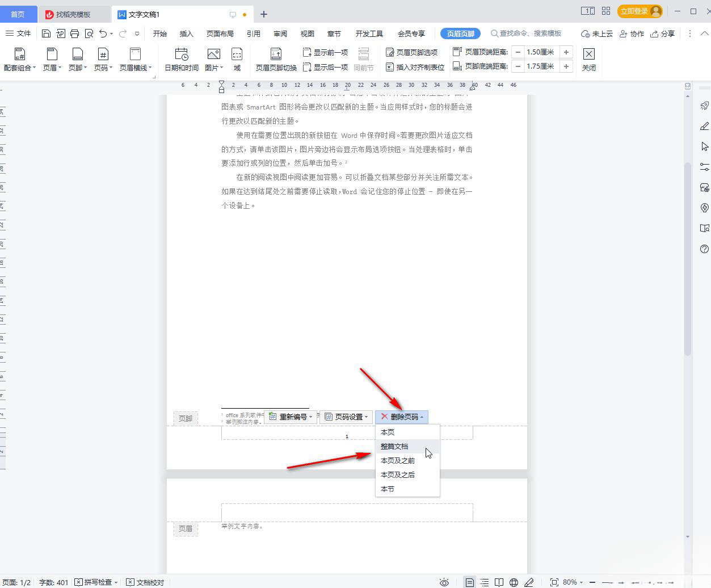
Task: Switch to reading view book icon
Action: tap(499, 582)
